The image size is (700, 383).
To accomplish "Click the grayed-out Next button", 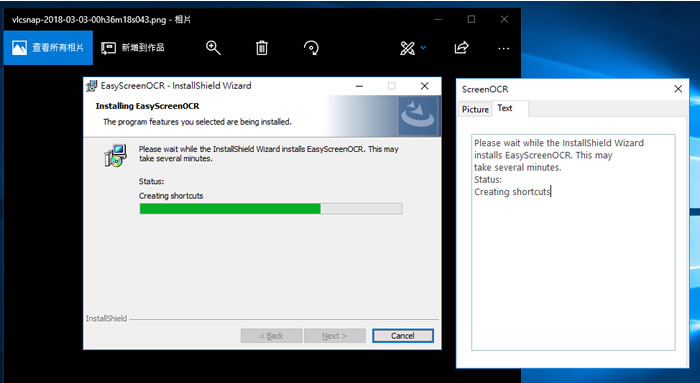I will (334, 336).
